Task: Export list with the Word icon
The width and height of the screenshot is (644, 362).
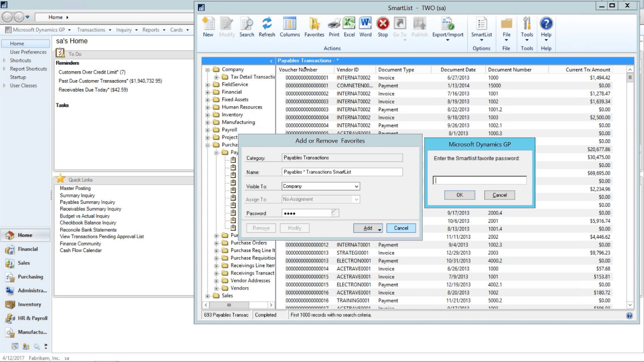Action: click(x=366, y=23)
